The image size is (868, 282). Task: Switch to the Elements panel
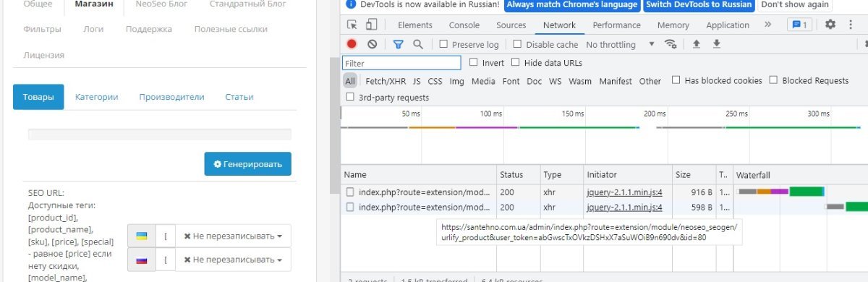point(415,25)
